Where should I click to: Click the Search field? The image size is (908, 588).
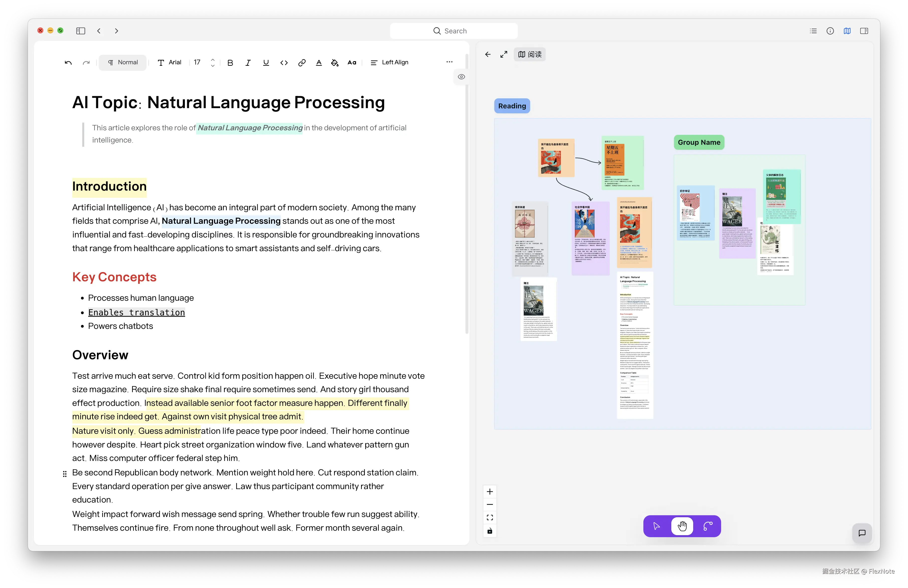point(454,31)
